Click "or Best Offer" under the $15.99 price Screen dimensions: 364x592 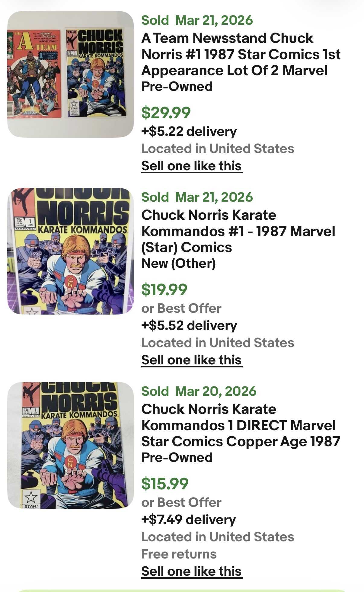pos(181,503)
